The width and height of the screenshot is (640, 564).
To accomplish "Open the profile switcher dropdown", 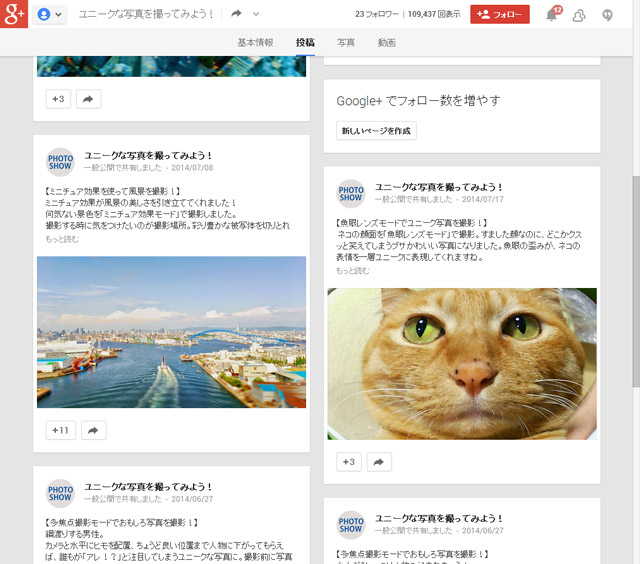I will 50,14.
